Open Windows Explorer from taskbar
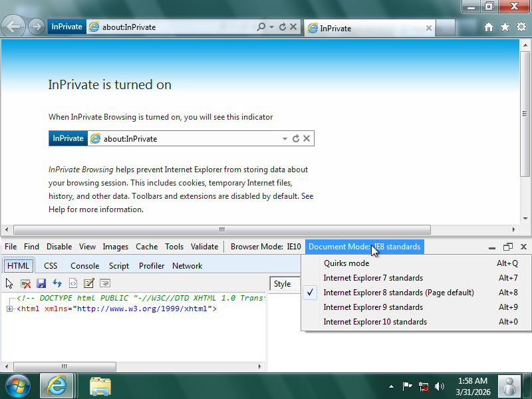 (x=100, y=386)
